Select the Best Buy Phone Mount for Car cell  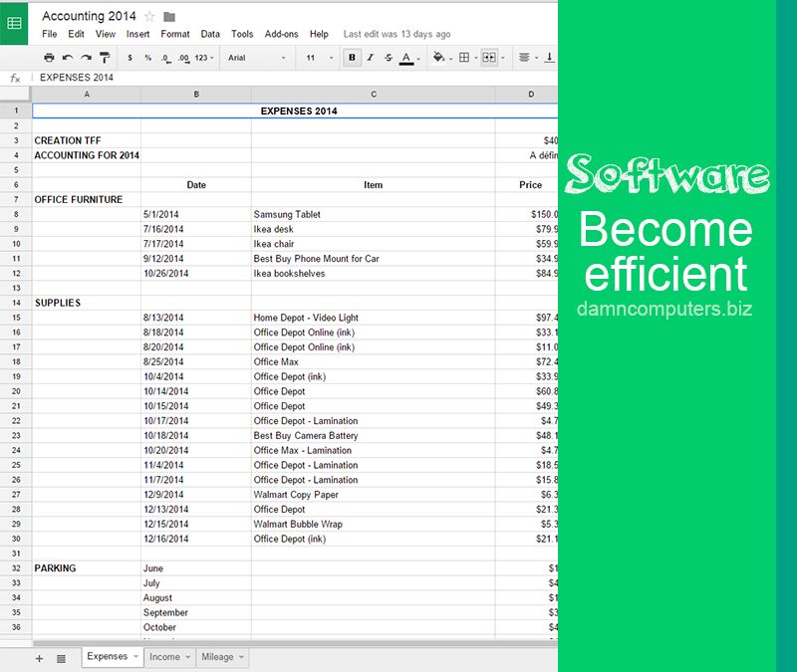point(373,259)
